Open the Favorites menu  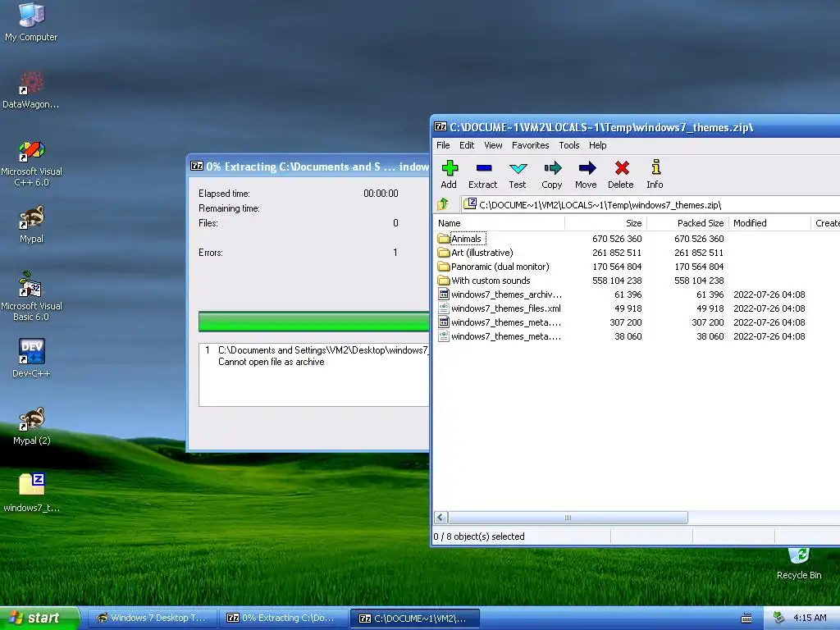(x=531, y=145)
